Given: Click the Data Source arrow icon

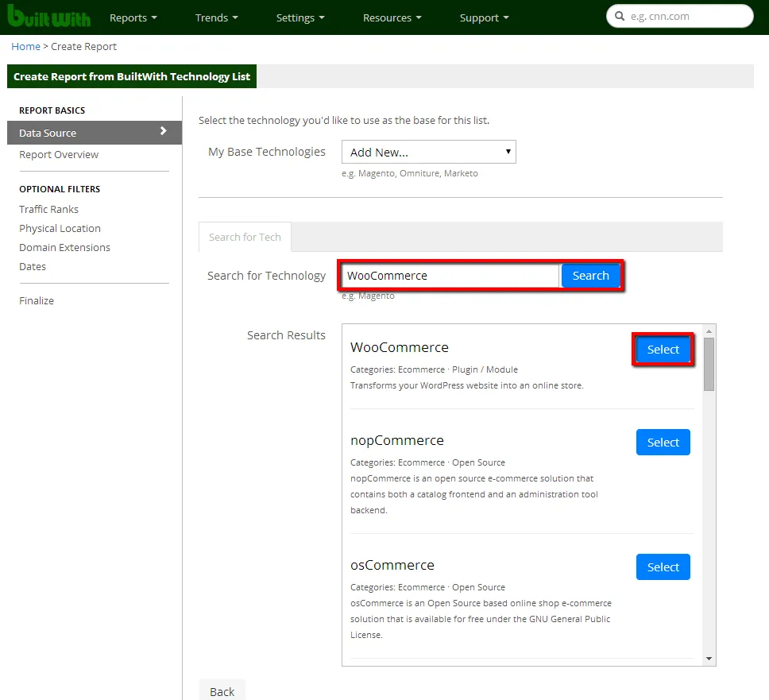Looking at the screenshot, I should (164, 132).
